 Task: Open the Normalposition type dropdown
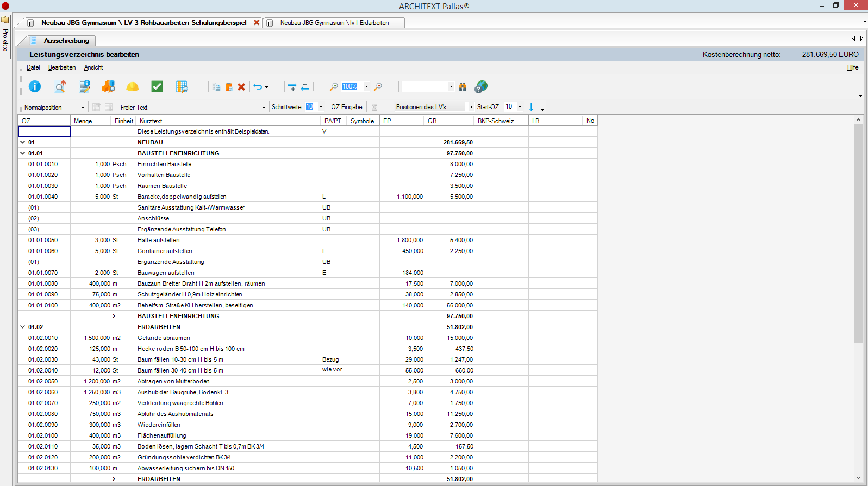click(x=83, y=108)
